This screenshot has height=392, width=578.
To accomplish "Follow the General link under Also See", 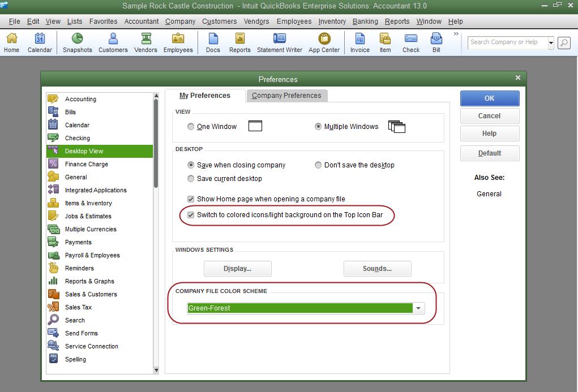I will click(489, 194).
